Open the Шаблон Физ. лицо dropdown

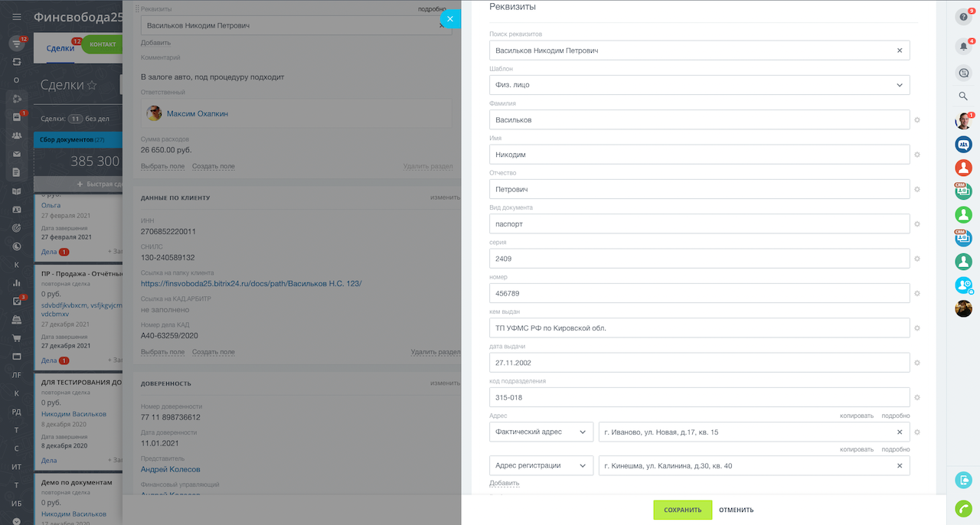[699, 85]
